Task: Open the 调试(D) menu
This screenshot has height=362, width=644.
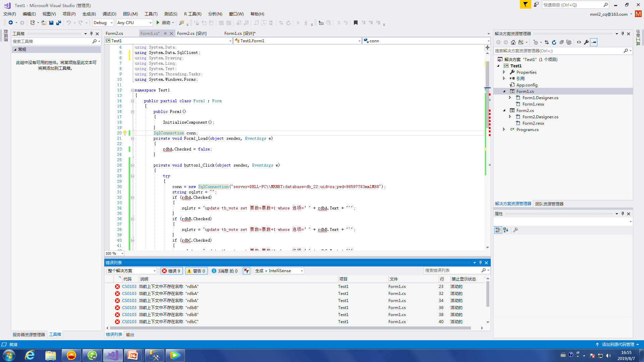Action: click(x=109, y=14)
